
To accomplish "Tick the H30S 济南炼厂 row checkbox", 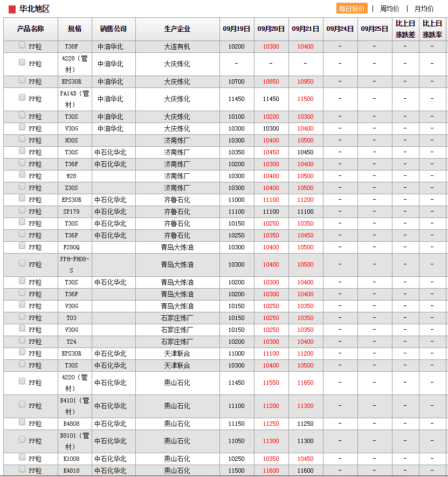I will click(22, 139).
